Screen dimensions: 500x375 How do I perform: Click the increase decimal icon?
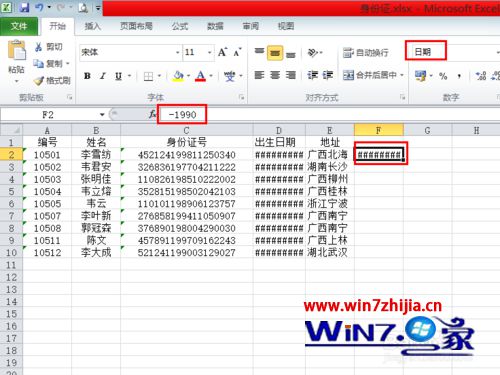(x=481, y=76)
